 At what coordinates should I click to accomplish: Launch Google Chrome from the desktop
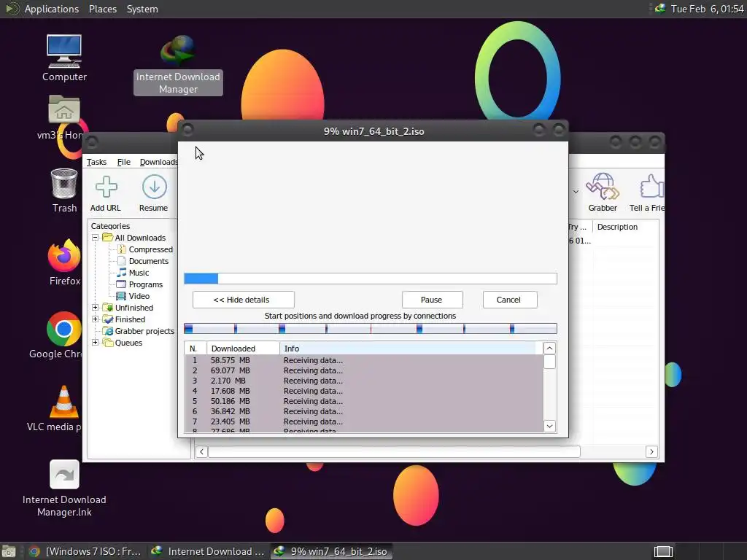pos(64,329)
